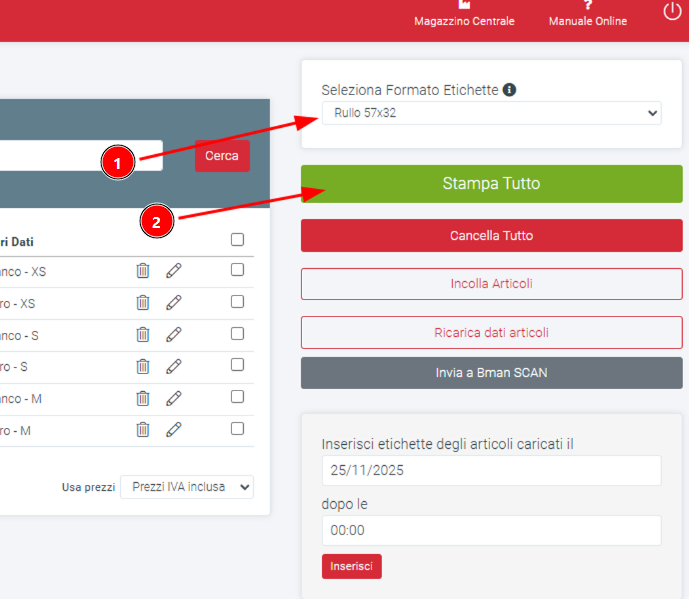Open the label format dropdown 'Rullo 57x32'
Viewport: 689px width, 599px height.
(x=491, y=113)
